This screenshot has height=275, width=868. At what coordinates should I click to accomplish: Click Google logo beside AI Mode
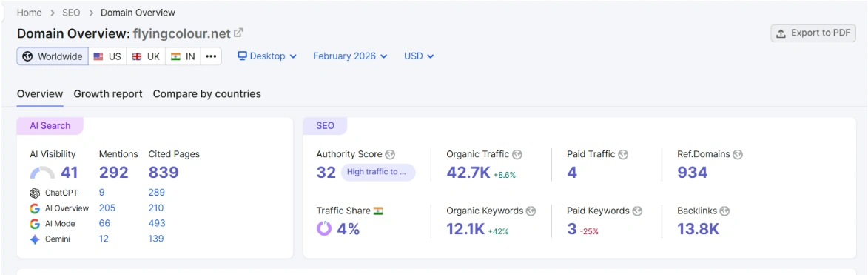click(35, 224)
